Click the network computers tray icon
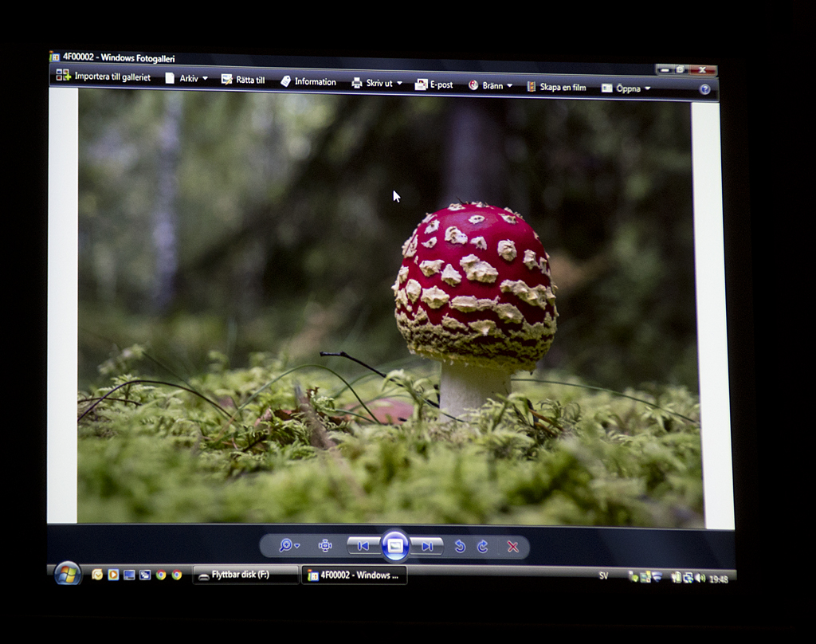The width and height of the screenshot is (816, 644). (x=688, y=577)
